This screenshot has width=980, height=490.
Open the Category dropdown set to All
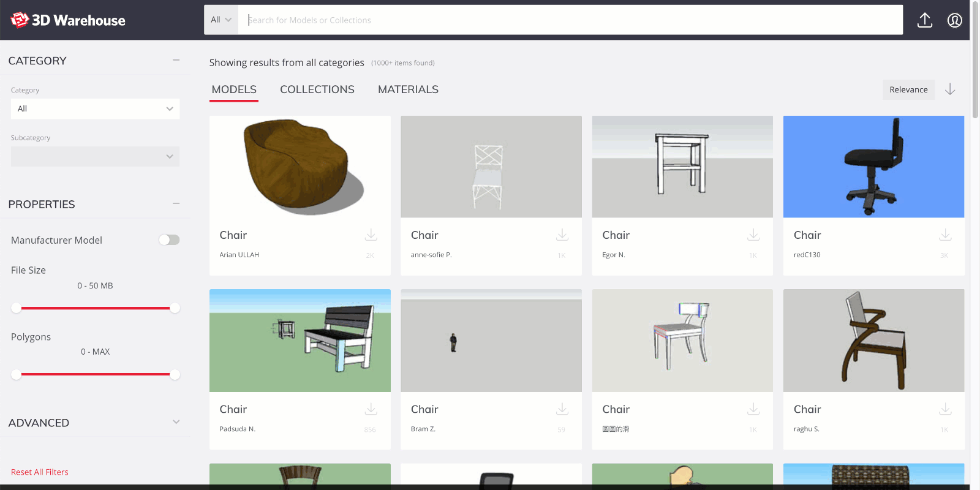tap(95, 109)
